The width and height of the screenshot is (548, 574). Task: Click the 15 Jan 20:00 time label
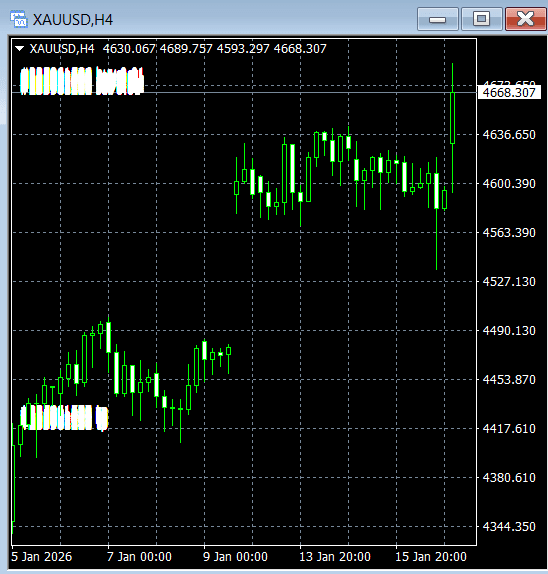[431, 557]
